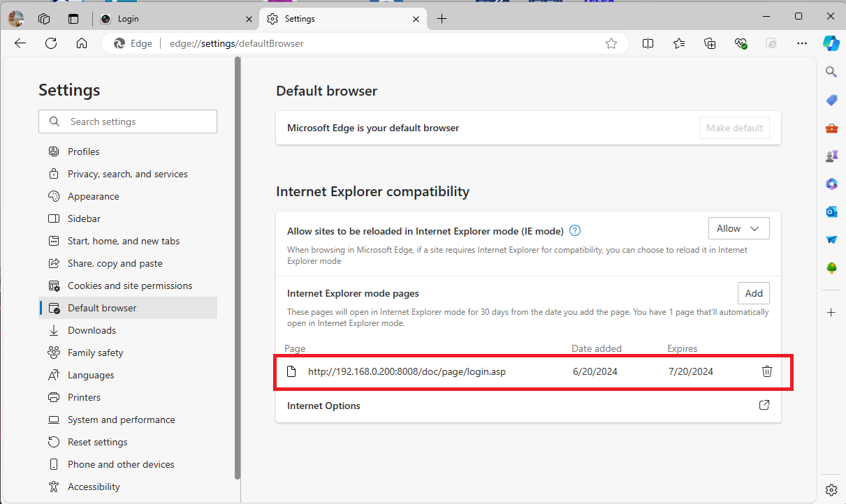846x504 pixels.
Task: Open Accessibility settings
Action: (128, 487)
